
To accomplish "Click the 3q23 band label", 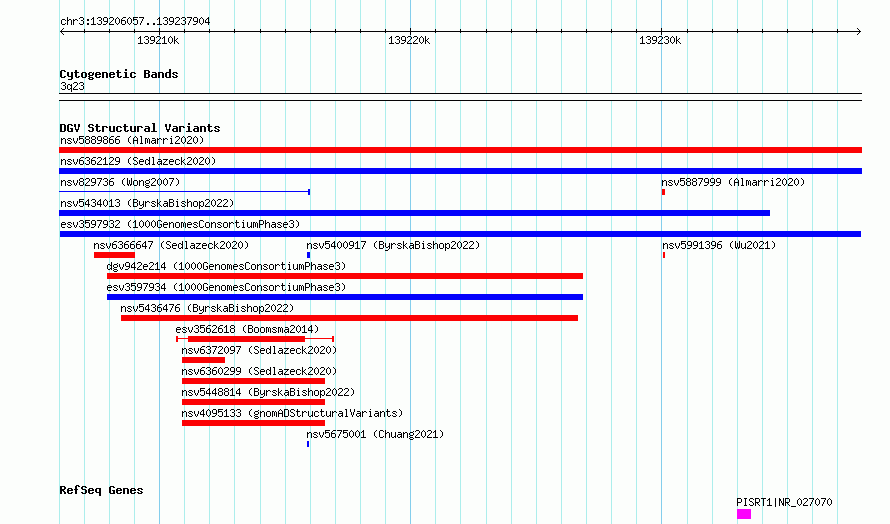I will pyautogui.click(x=72, y=86).
